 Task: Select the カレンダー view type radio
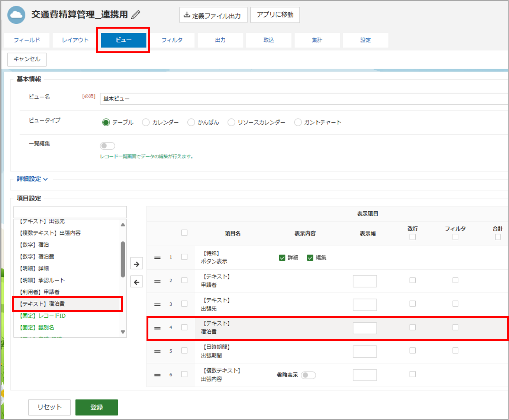pos(146,122)
